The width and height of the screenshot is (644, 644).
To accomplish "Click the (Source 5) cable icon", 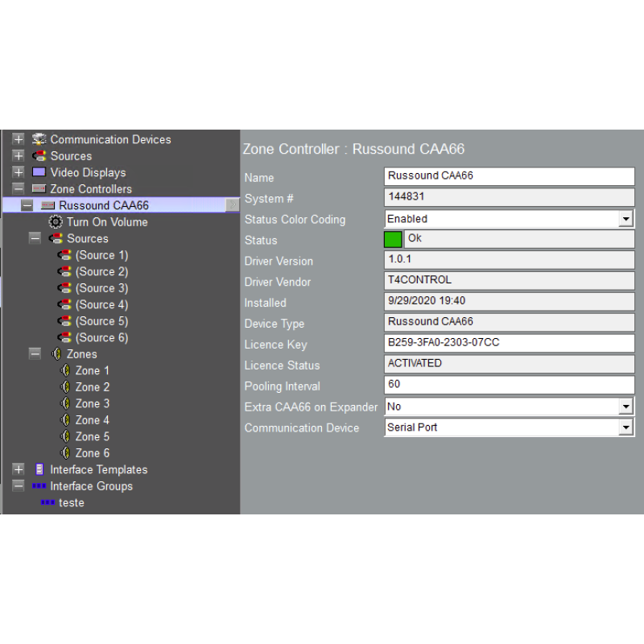I will (64, 320).
